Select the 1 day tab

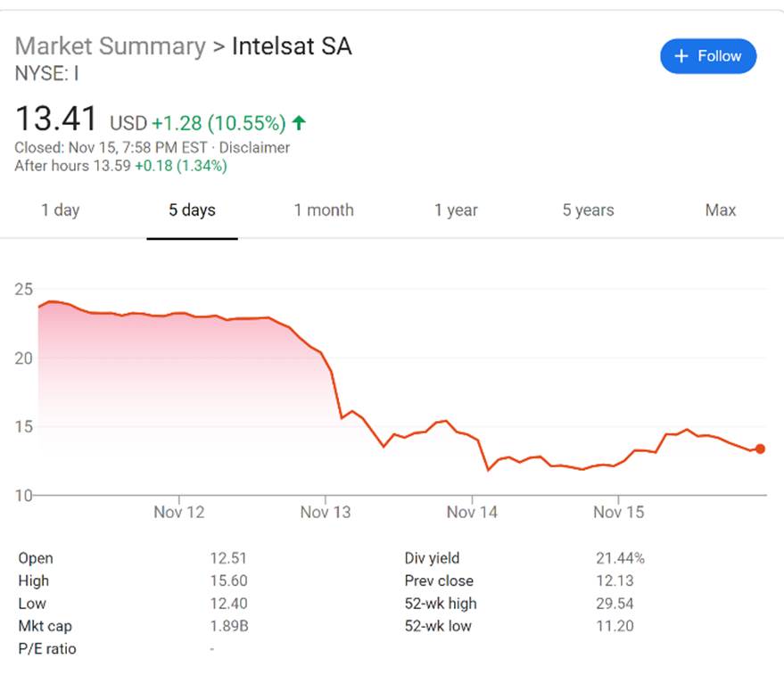pos(60,210)
